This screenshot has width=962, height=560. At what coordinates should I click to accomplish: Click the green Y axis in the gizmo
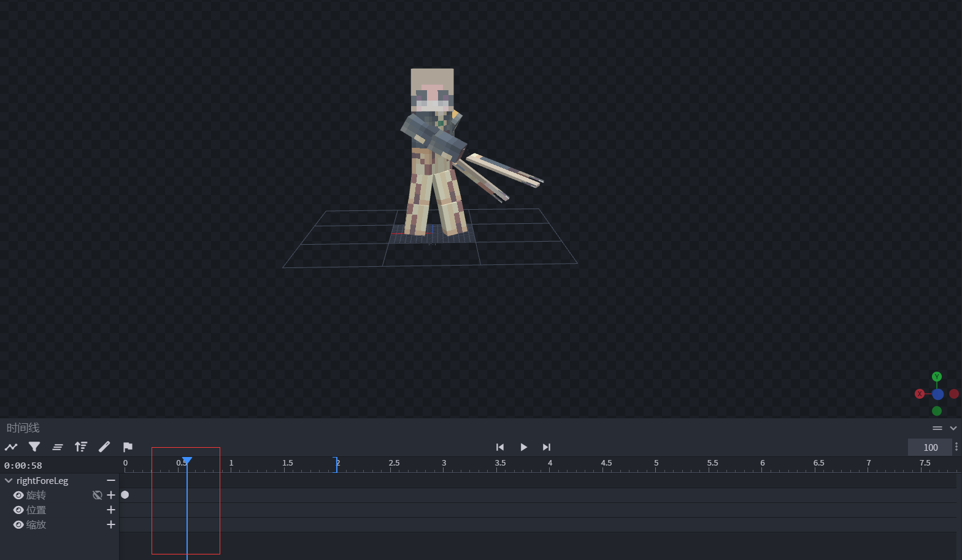tap(937, 377)
